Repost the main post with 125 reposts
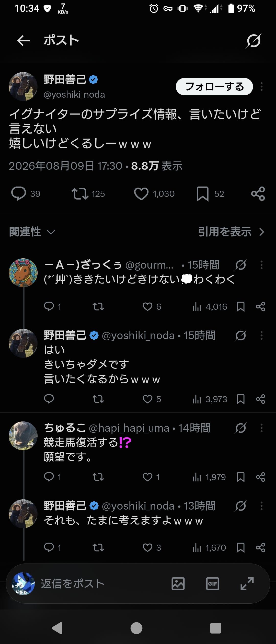The height and width of the screenshot is (644, 276). point(80,194)
